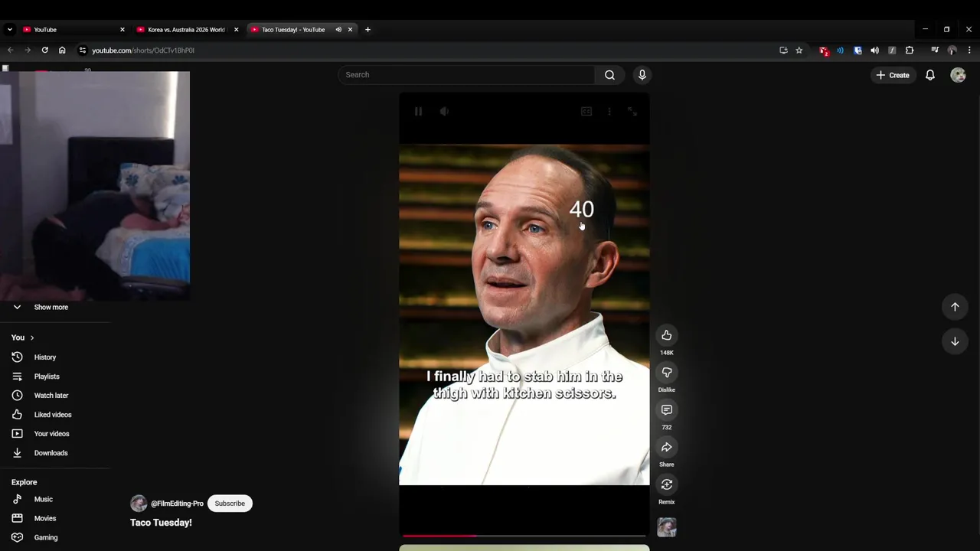Mute the Taco Tuesday tab audio icon
This screenshot has width=980, height=551.
point(338,30)
